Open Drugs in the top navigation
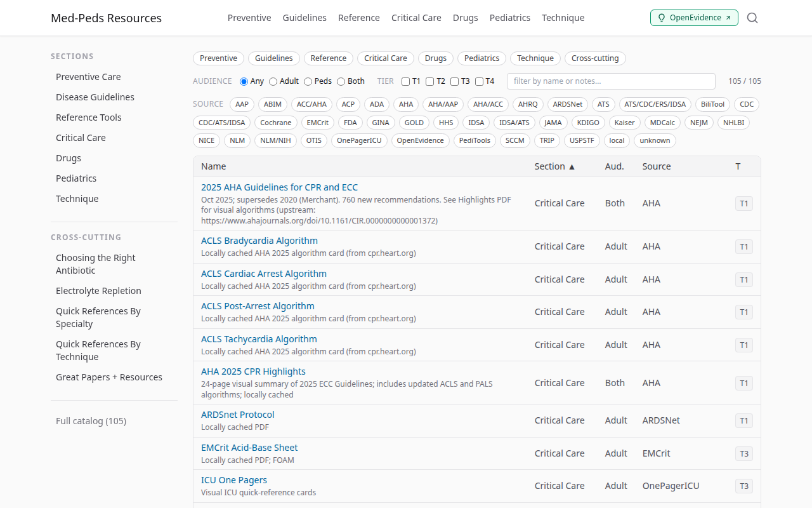 [466, 18]
